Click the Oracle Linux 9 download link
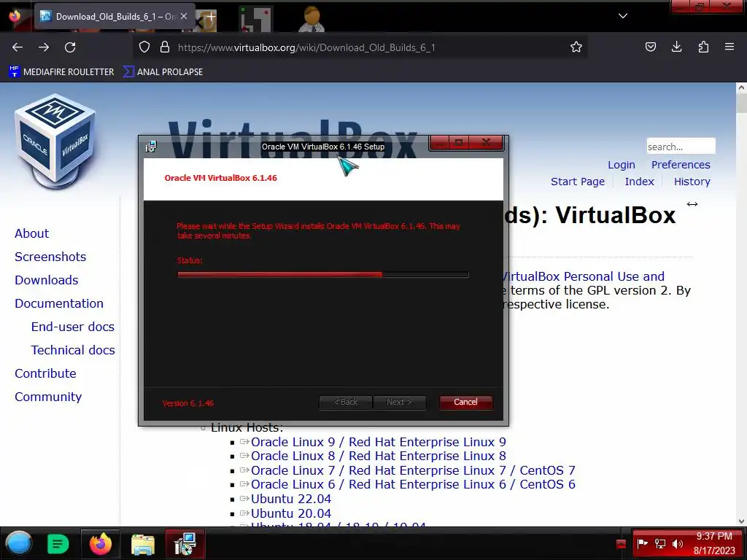 [379, 442]
